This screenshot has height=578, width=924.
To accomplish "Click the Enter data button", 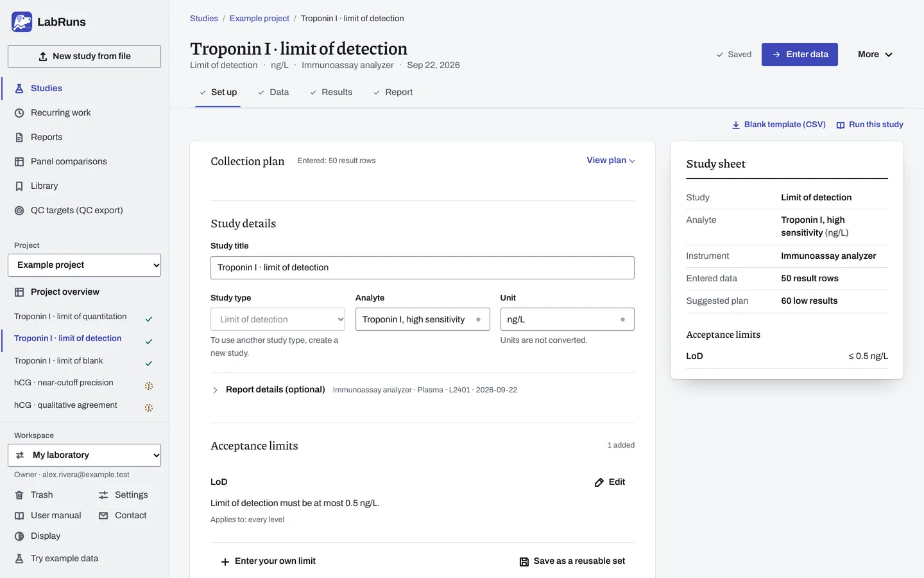I will (x=800, y=55).
